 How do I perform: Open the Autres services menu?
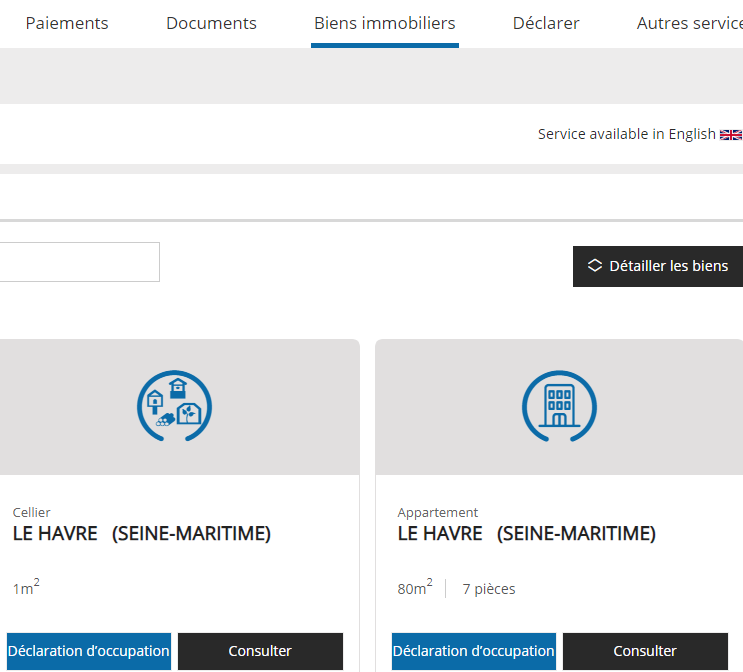pyautogui.click(x=689, y=23)
